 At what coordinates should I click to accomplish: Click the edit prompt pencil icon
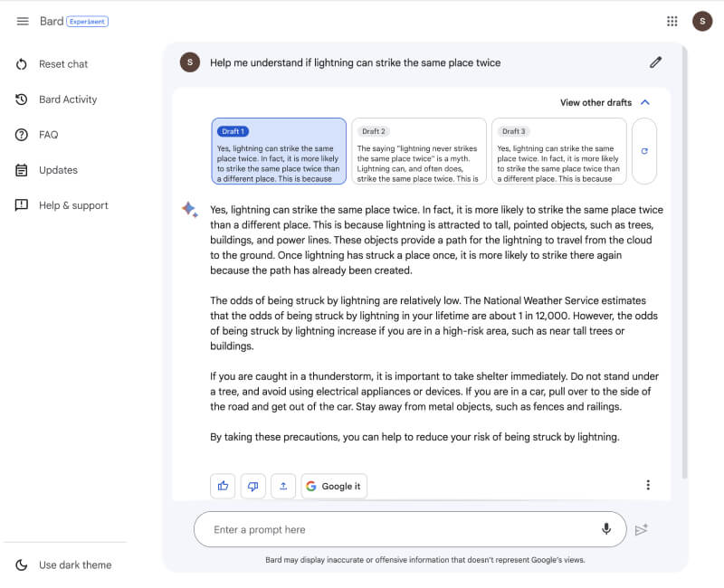[x=655, y=62]
